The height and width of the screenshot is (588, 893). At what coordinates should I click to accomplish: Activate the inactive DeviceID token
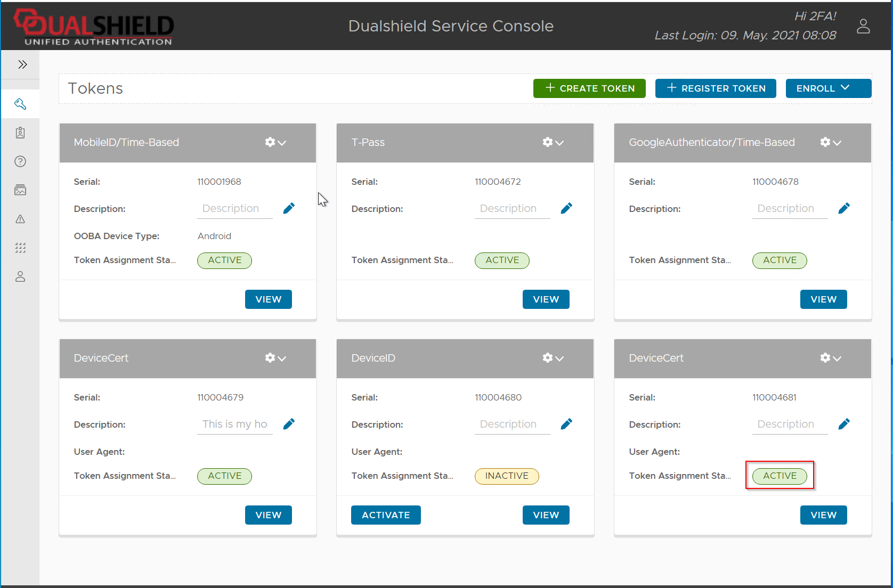pyautogui.click(x=386, y=515)
